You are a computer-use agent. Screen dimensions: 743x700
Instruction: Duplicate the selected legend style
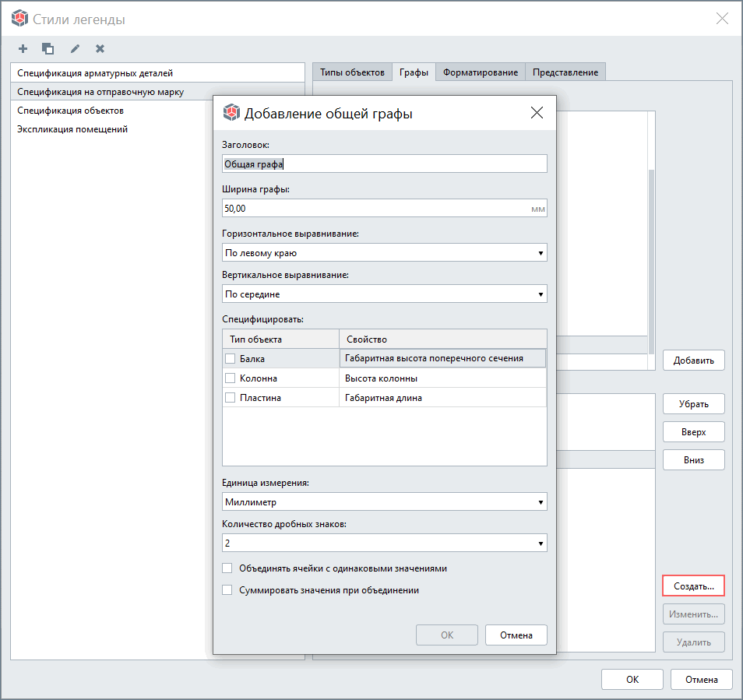(x=48, y=48)
